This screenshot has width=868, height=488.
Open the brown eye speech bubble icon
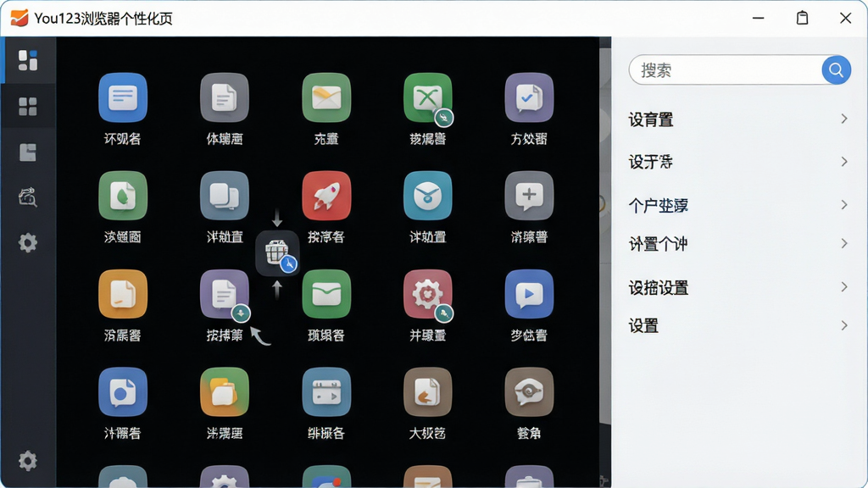[529, 391]
